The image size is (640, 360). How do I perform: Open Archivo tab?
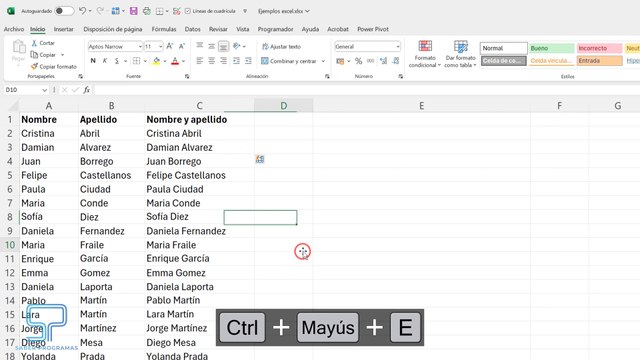14,29
